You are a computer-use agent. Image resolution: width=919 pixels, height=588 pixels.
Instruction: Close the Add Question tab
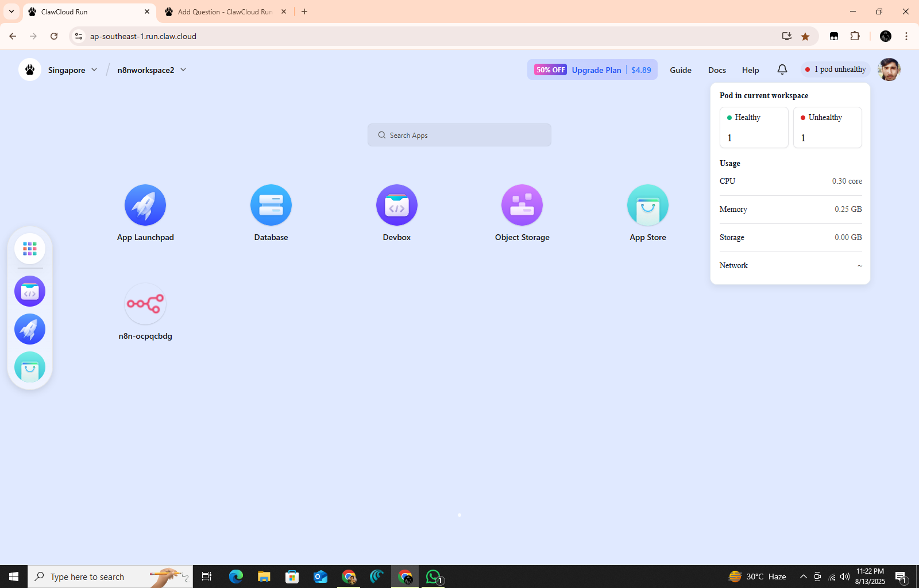coord(284,11)
